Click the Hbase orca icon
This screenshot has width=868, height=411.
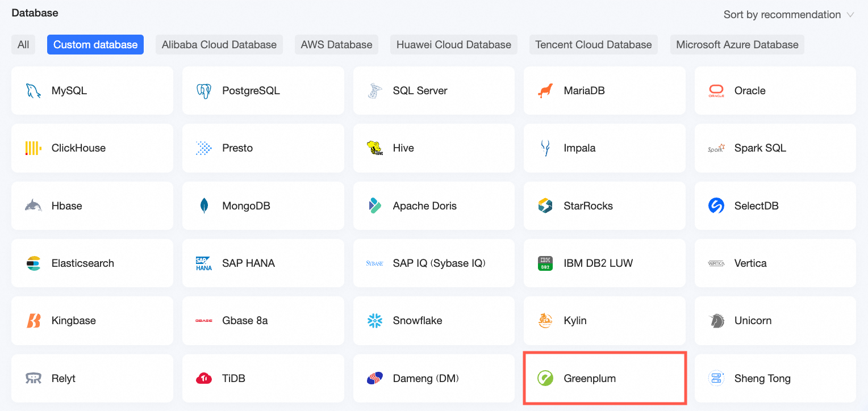click(x=34, y=205)
